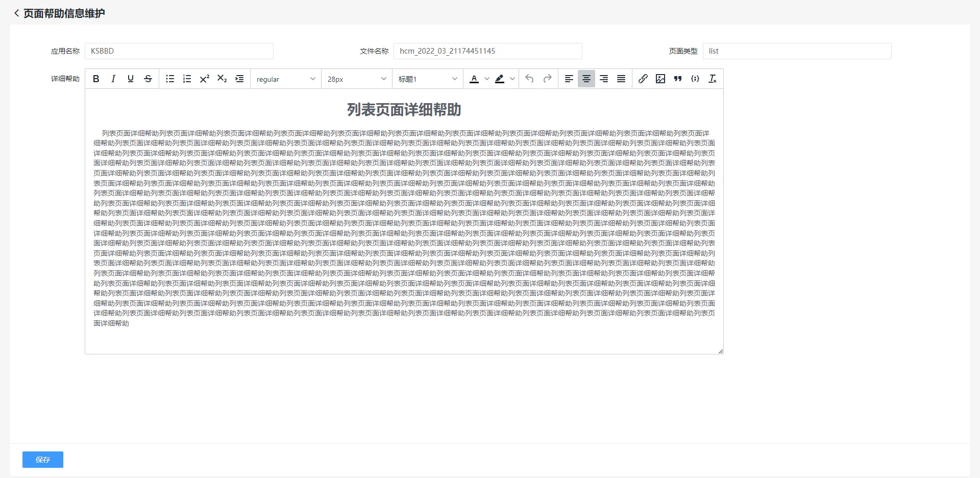Insert a numbered list
980x478 pixels.
click(x=187, y=79)
